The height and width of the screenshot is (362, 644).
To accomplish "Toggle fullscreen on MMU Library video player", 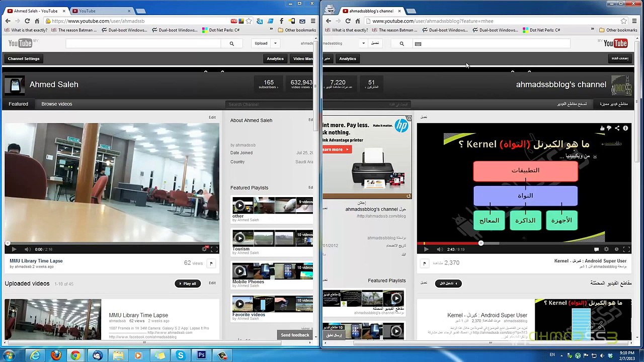I will point(214,249).
